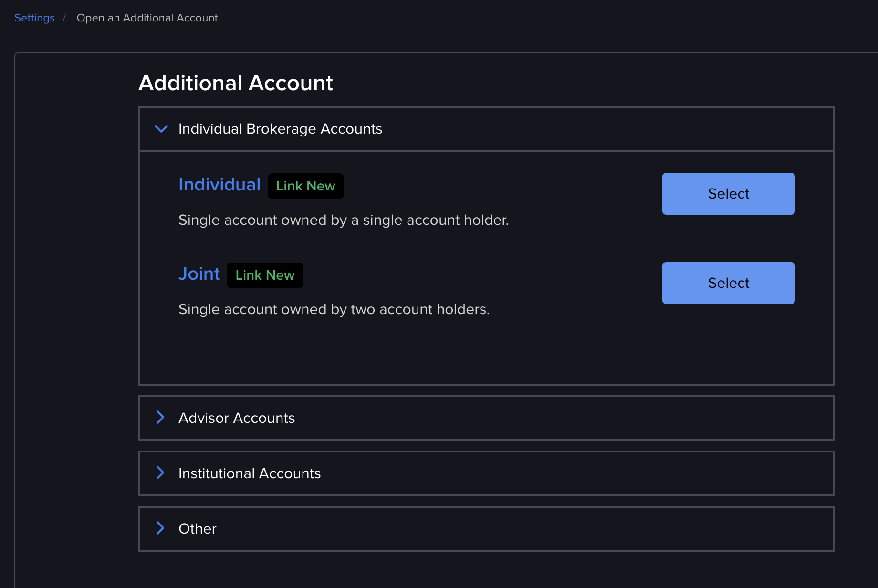
Task: Select the Individual account type
Action: (x=728, y=194)
